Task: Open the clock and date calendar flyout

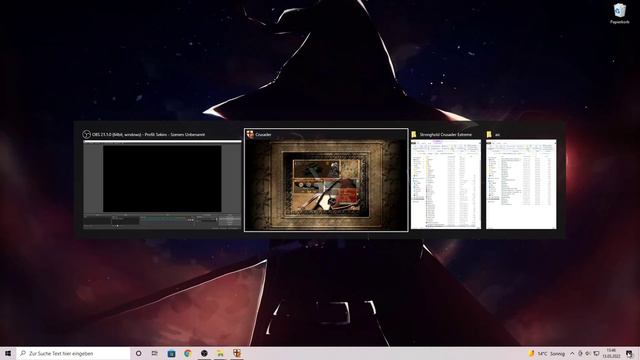Action: coord(611,353)
